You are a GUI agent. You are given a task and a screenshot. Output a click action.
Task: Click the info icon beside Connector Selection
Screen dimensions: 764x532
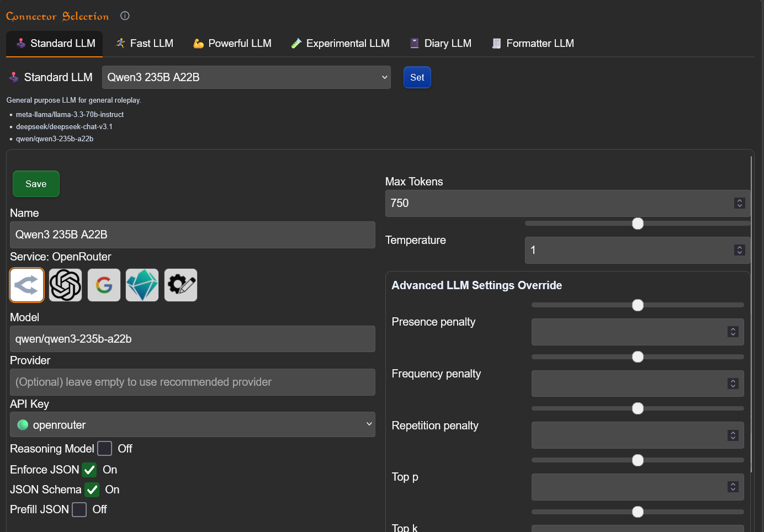125,16
